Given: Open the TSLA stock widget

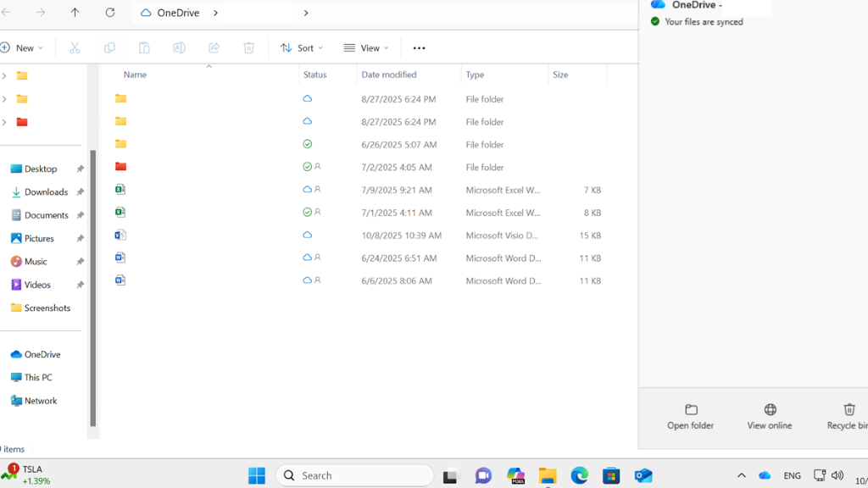Looking at the screenshot, I should click(x=26, y=474).
